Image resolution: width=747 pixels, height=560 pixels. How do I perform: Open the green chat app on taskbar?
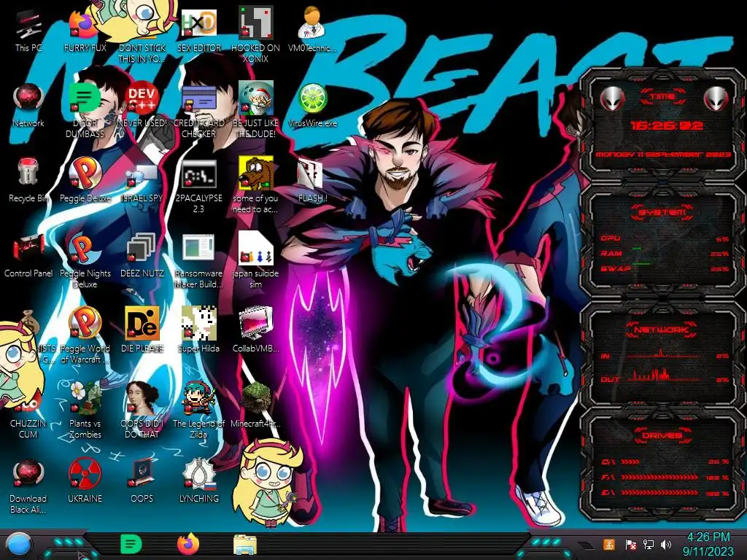pyautogui.click(x=131, y=544)
